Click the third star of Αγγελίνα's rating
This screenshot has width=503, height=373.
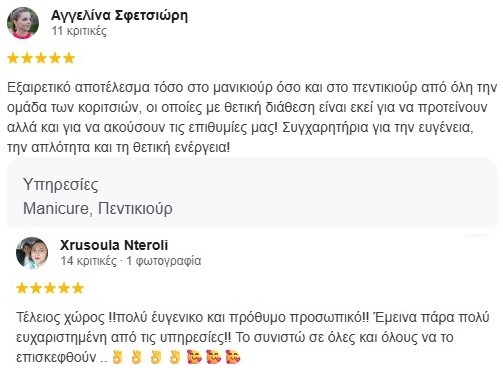41,58
